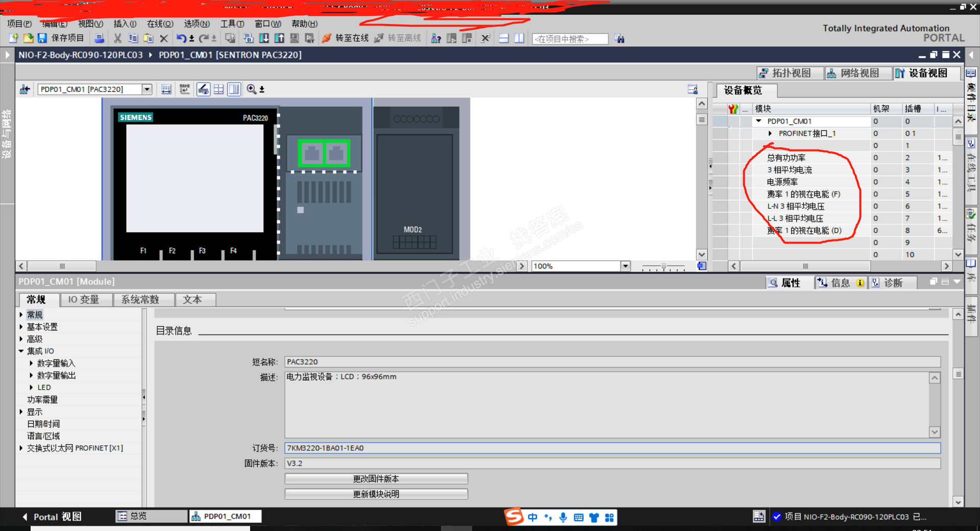Open the PDP01_CM01 [PAC3220] device dropdown
Viewport: 980px width, 531px height.
tap(147, 89)
